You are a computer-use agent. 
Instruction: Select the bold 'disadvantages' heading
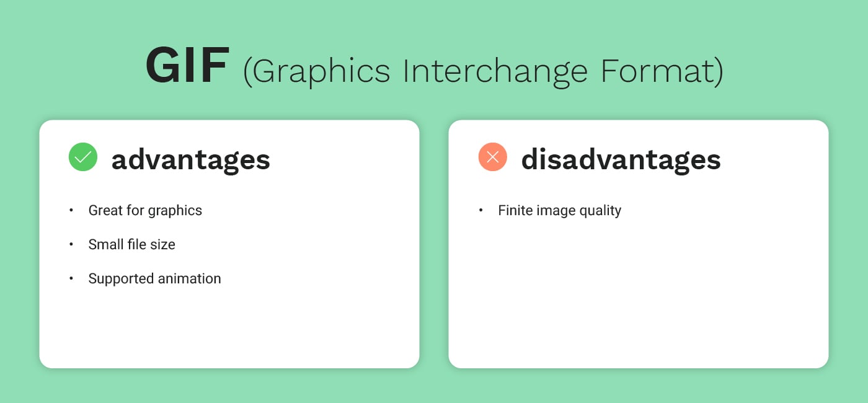621,159
